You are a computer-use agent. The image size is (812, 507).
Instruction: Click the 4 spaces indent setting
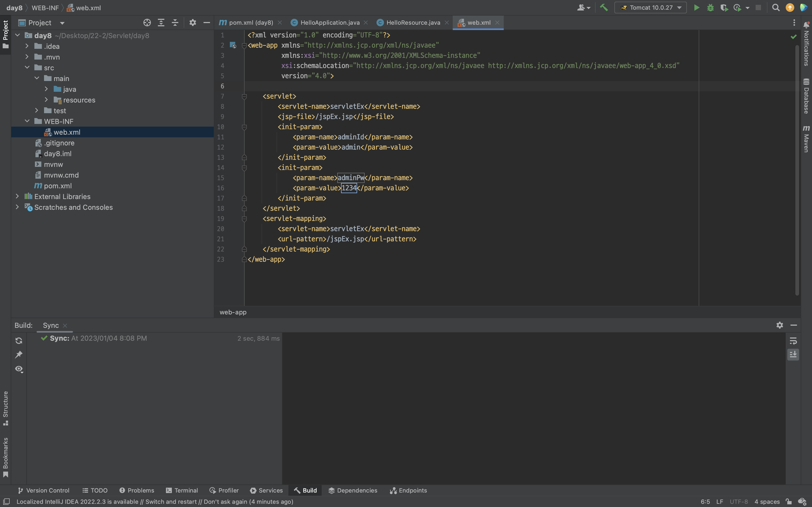click(x=767, y=502)
